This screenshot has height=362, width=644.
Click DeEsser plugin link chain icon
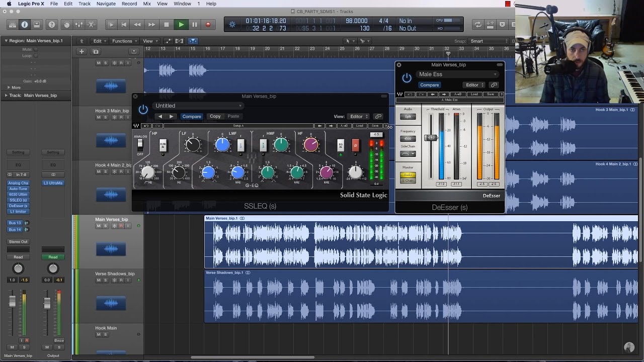point(494,85)
